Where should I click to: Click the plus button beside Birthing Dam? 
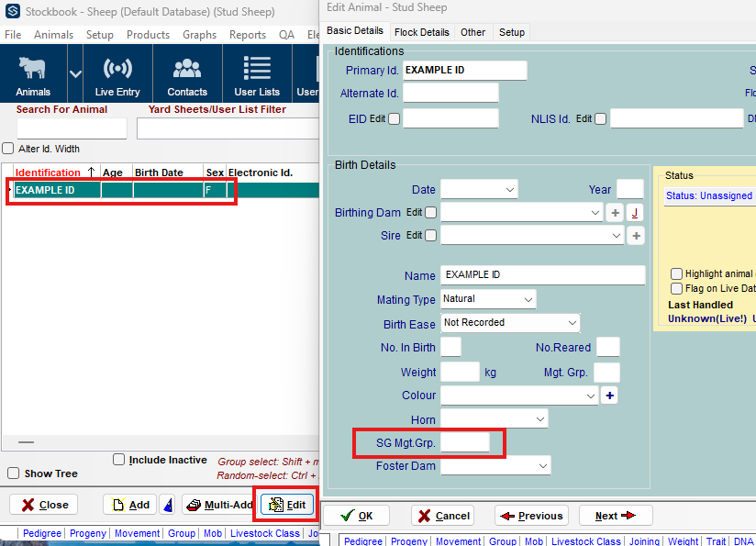point(616,213)
